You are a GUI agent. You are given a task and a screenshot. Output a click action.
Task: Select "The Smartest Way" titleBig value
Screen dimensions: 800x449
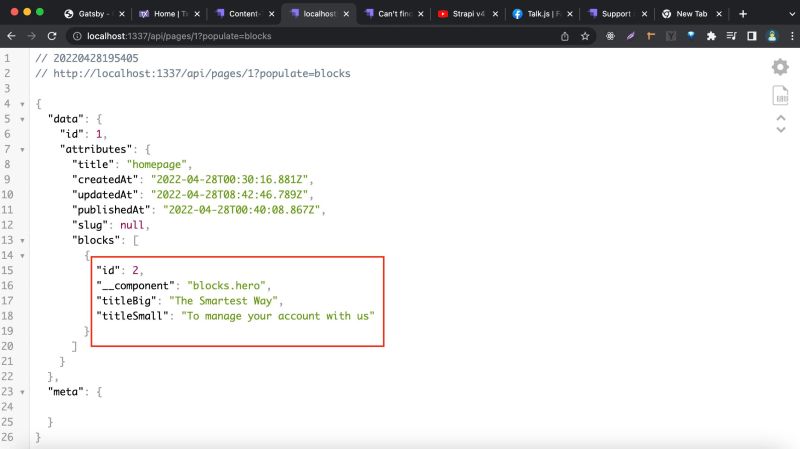(223, 301)
